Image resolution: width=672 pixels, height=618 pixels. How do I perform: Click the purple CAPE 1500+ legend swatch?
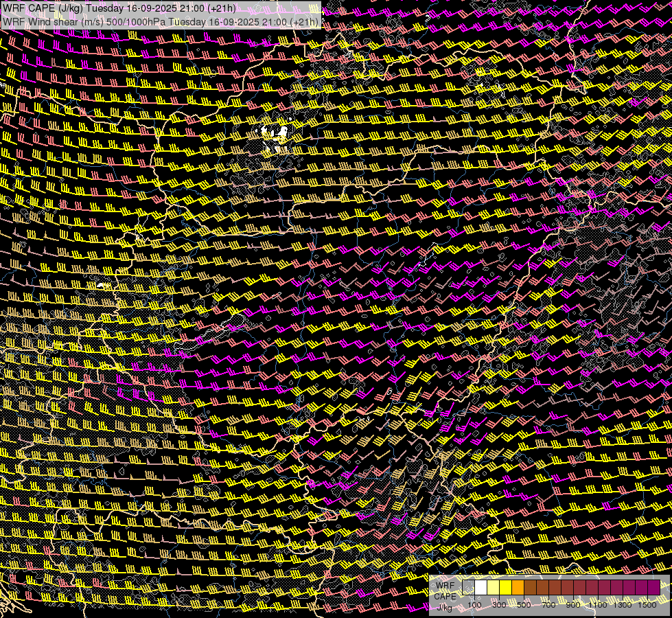coord(654,588)
